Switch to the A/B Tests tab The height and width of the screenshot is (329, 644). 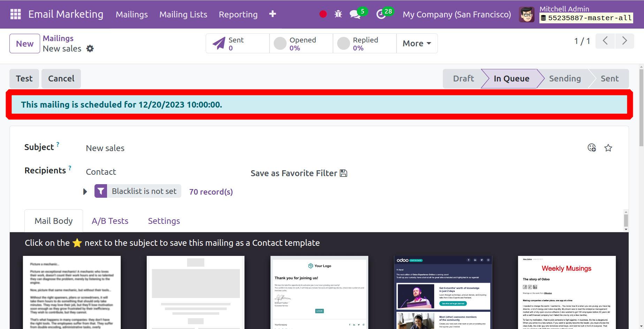[110, 221]
